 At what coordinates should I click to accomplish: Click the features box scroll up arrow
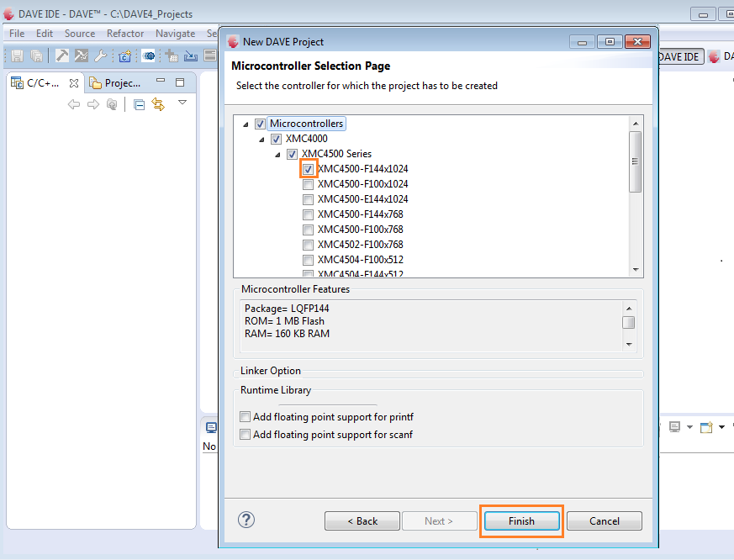[x=629, y=308]
